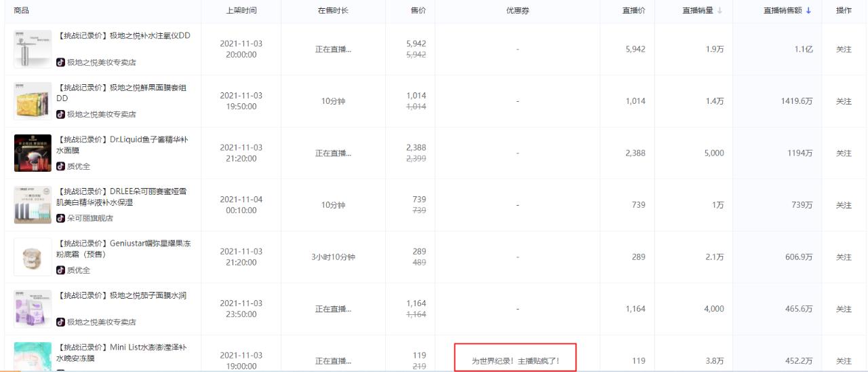Viewport: 868px width, 372px height.
Task: Open 鲜果面膜套组 product thumbnail
Action: point(33,101)
